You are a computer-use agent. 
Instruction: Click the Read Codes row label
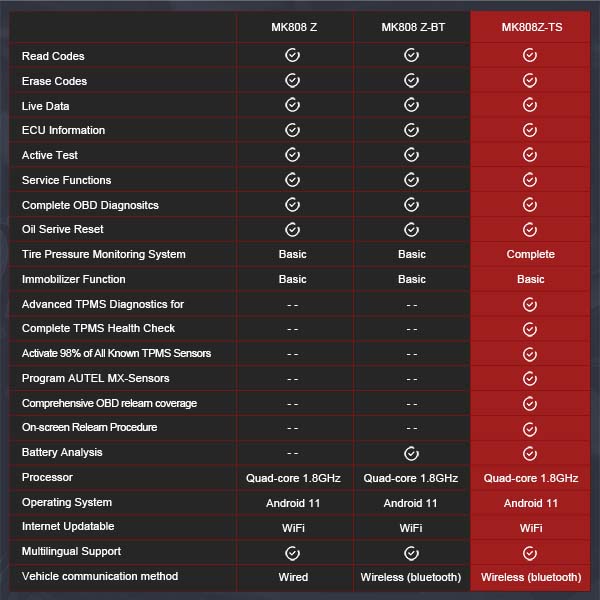click(x=53, y=56)
